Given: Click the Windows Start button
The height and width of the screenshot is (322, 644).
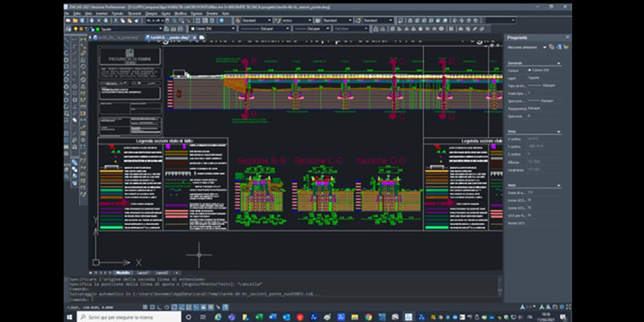Looking at the screenshot, I should pyautogui.click(x=70, y=317).
